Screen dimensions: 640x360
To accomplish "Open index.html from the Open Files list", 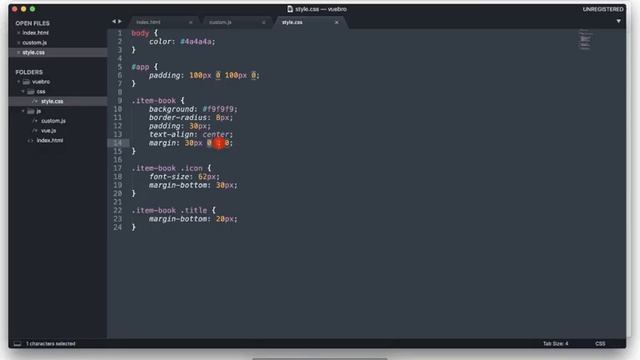I will tap(36, 33).
